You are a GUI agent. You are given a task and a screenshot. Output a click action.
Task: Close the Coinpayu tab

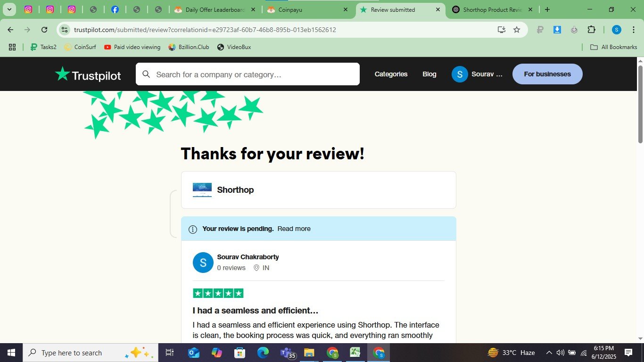coord(345,9)
